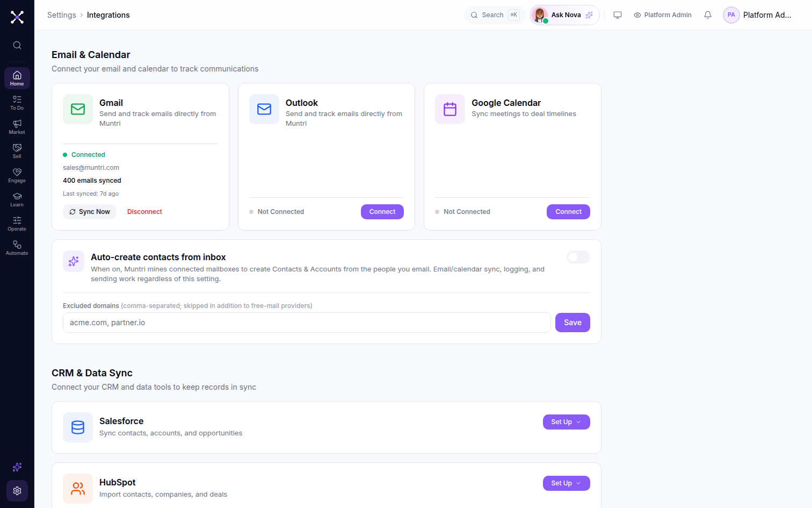Open the Sell section
812x508 pixels.
click(x=17, y=151)
